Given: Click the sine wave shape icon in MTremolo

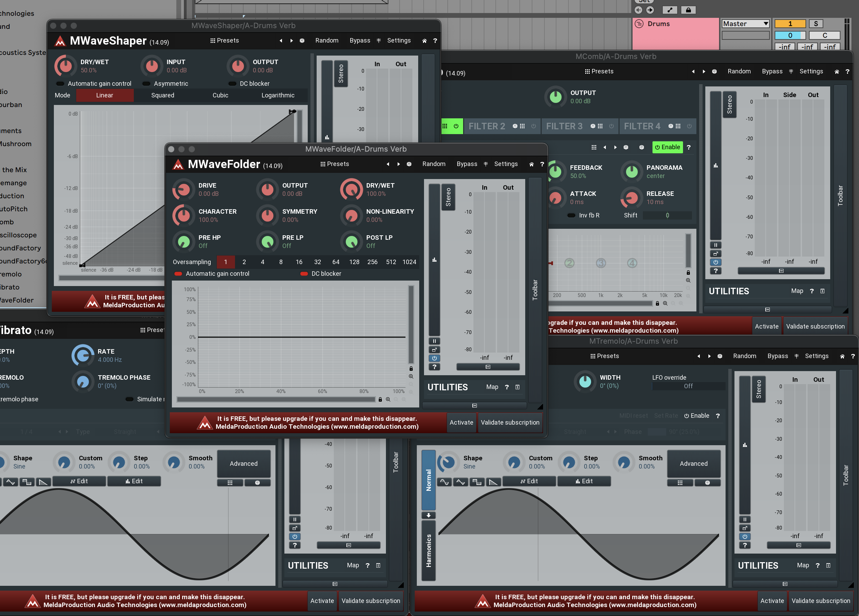Looking at the screenshot, I should (x=445, y=482).
